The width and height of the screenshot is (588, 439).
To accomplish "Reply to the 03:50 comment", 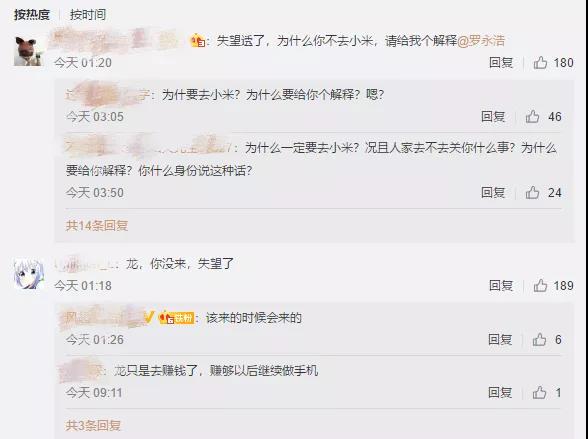I will (493, 193).
